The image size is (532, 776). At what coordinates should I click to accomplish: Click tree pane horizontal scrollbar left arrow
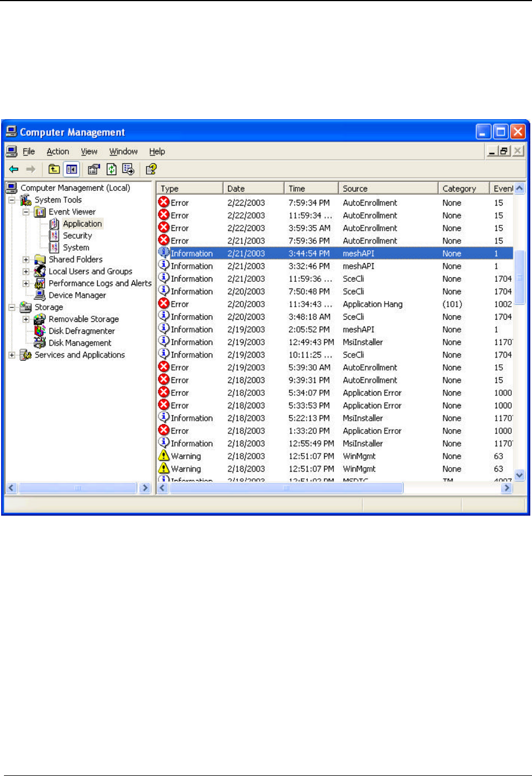(x=11, y=488)
